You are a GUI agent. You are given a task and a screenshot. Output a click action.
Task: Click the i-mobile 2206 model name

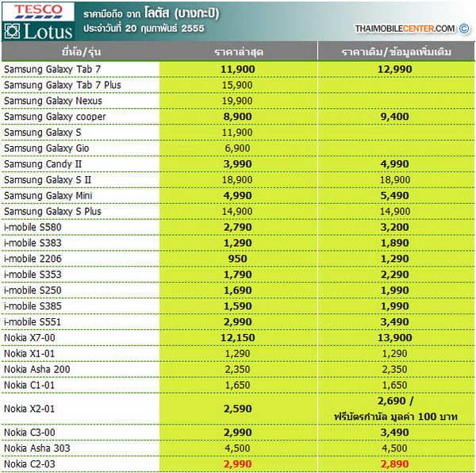(33, 259)
